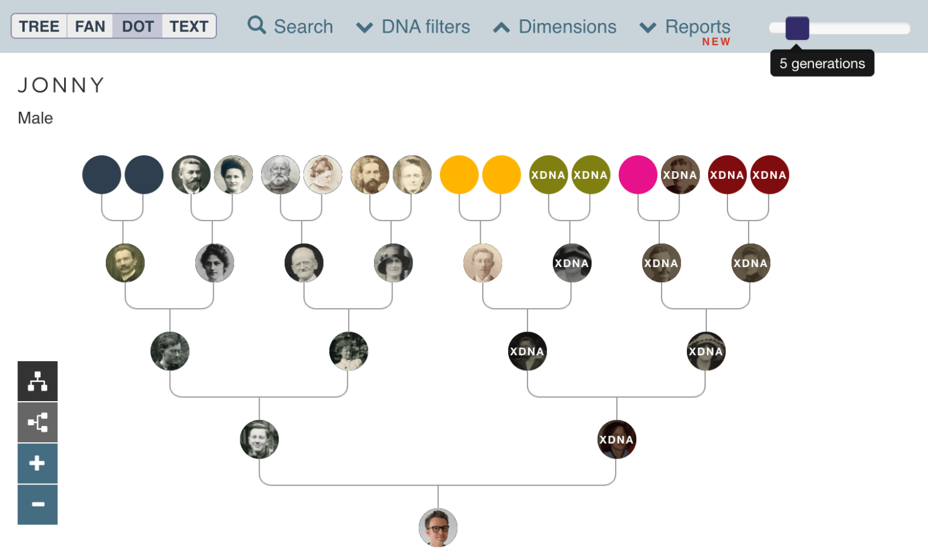Switch view to TEXT
The width and height of the screenshot is (928, 560).
coord(188,26)
